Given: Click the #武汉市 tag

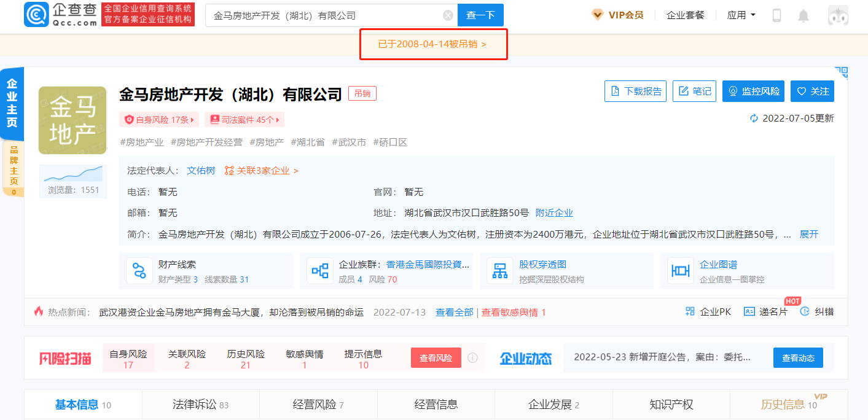Looking at the screenshot, I should point(349,142).
